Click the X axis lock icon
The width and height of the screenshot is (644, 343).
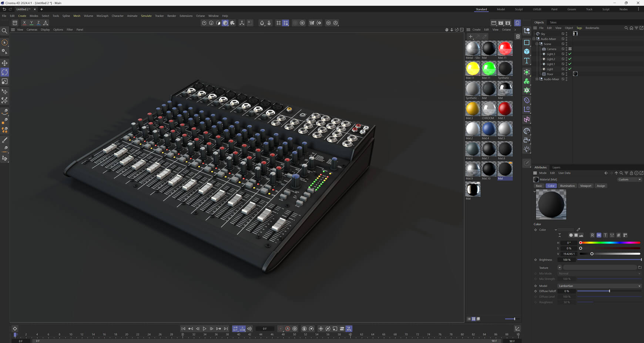click(x=24, y=23)
